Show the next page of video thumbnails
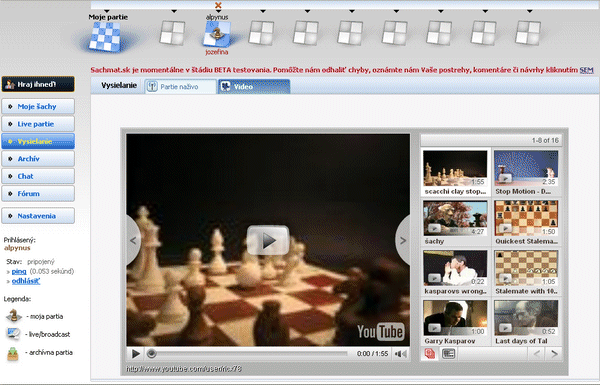This screenshot has width=600, height=385. [554, 354]
